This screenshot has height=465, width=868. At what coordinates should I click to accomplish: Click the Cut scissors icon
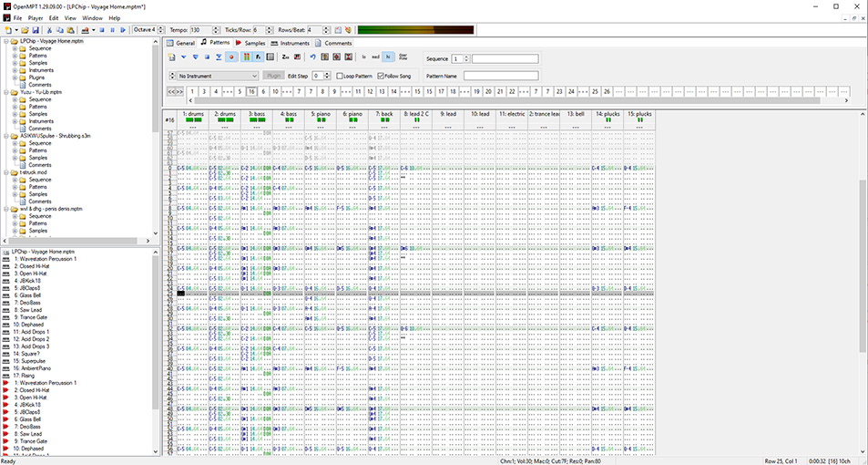(x=49, y=30)
